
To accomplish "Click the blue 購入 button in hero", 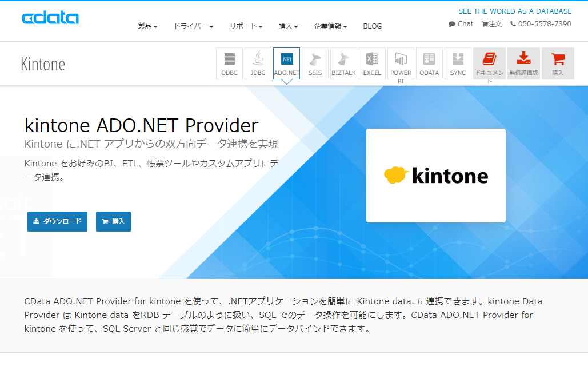I will [113, 221].
